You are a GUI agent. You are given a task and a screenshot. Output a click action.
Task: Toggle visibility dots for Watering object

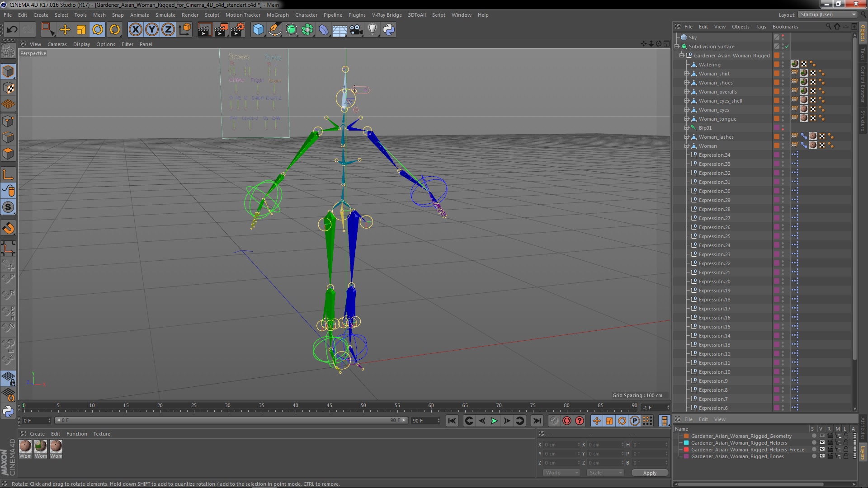pyautogui.click(x=783, y=65)
